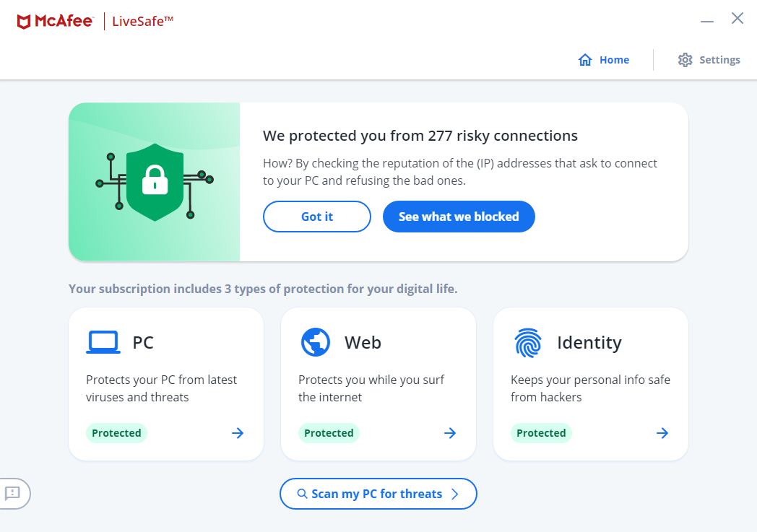Click the Identity fingerprint icon
This screenshot has height=532, width=757.
528,342
